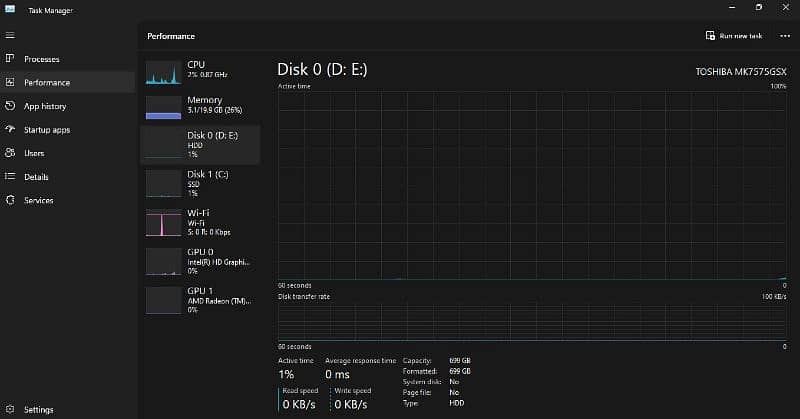
Task: Click the Processes sidebar icon
Action: pyautogui.click(x=10, y=59)
